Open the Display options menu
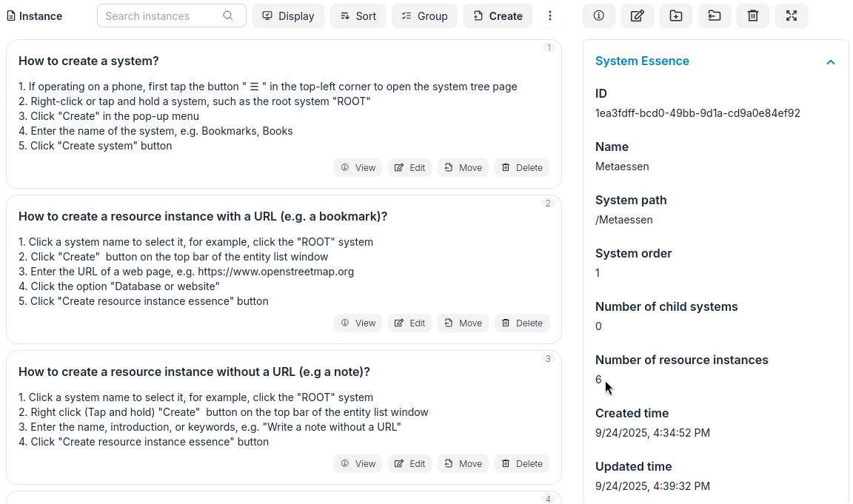Image resolution: width=853 pixels, height=504 pixels. pos(288,16)
